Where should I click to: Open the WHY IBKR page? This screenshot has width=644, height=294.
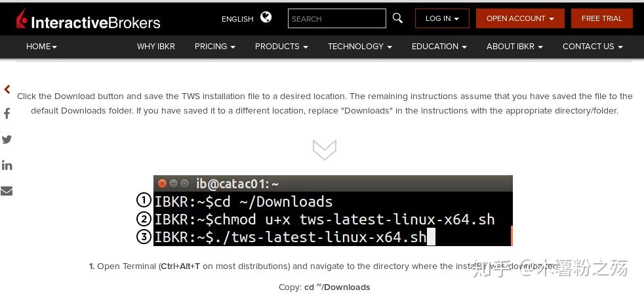tap(155, 47)
